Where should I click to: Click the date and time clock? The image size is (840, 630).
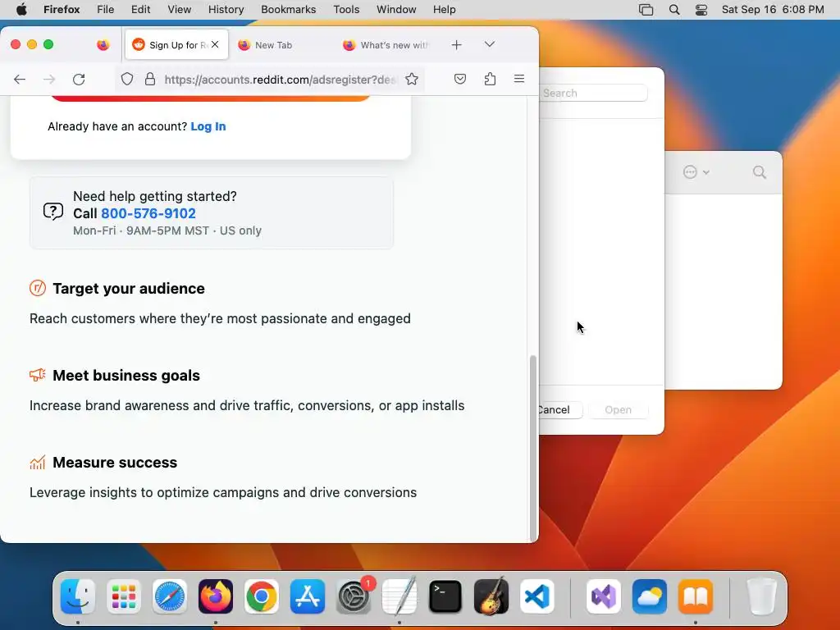(x=773, y=10)
